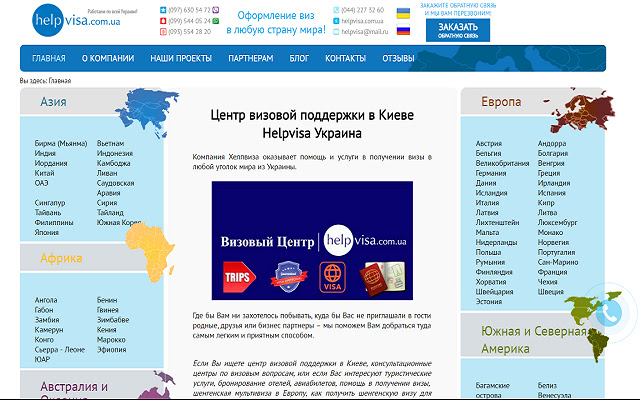The image size is (640, 400).
Task: Click the ЗАКАЗАТЬ обратную связь button
Action: click(458, 30)
